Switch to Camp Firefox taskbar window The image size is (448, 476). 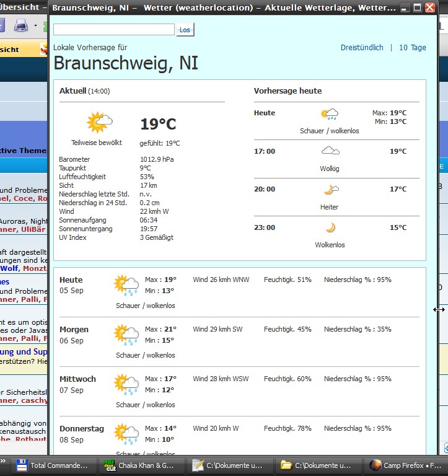coord(406,465)
